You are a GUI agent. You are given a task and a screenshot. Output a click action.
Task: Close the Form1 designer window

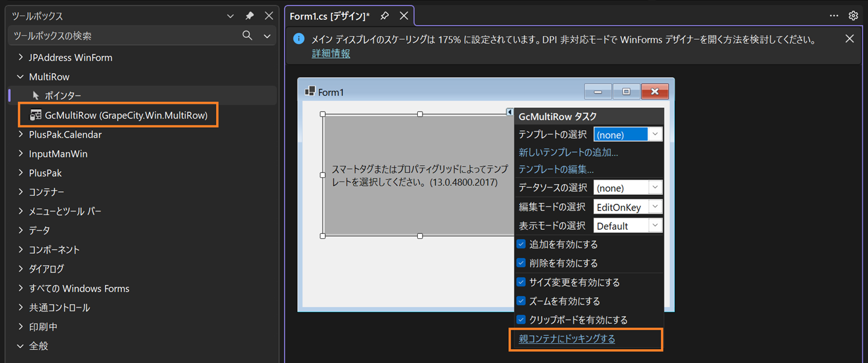tap(655, 92)
